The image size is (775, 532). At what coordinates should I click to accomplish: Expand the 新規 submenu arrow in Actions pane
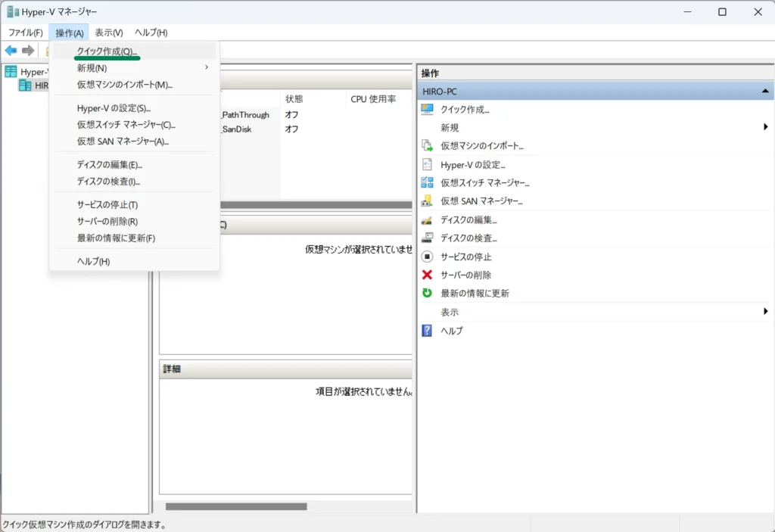coord(765,127)
